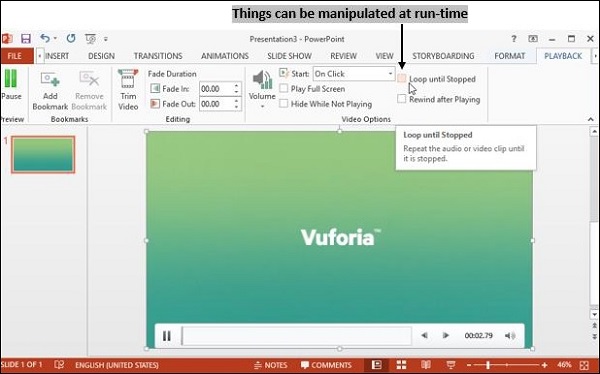Click the video progress seek bar
This screenshot has width=600, height=374.
[x=297, y=336]
